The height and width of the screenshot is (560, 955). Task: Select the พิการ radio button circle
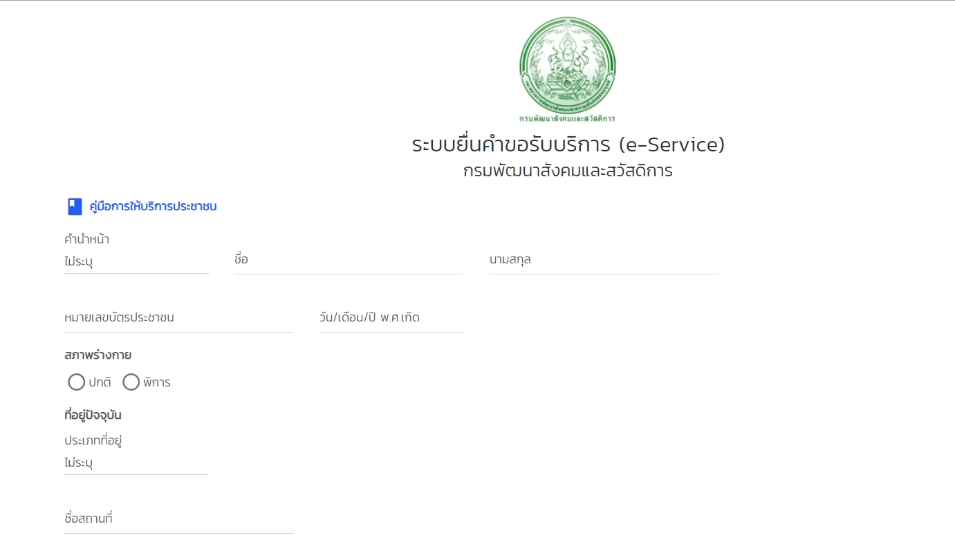pos(131,382)
